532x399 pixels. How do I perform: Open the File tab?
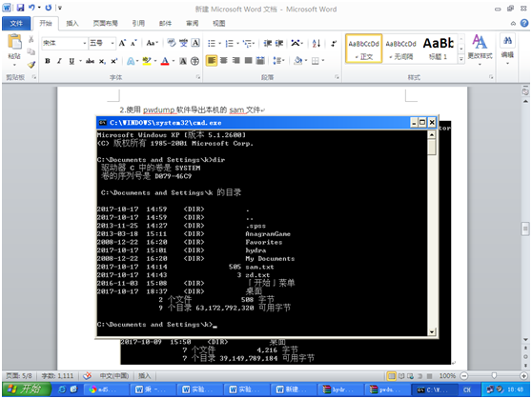coord(16,24)
